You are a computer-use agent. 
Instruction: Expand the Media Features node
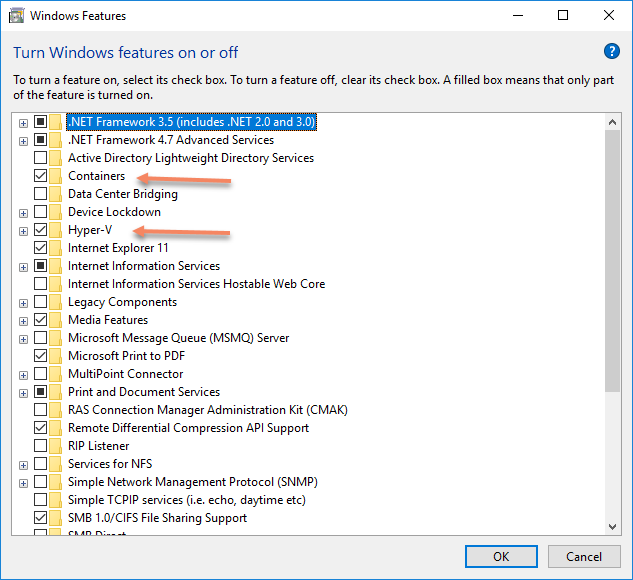pos(23,321)
